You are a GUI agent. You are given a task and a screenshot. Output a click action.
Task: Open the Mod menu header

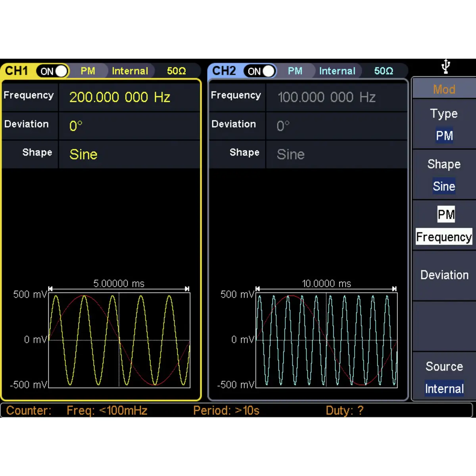(x=444, y=89)
